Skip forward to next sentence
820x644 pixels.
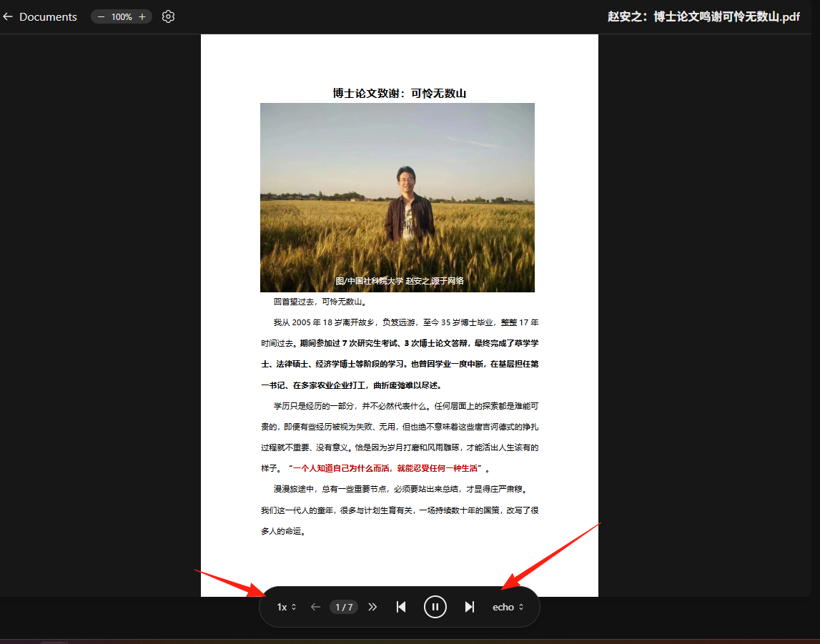click(x=470, y=607)
